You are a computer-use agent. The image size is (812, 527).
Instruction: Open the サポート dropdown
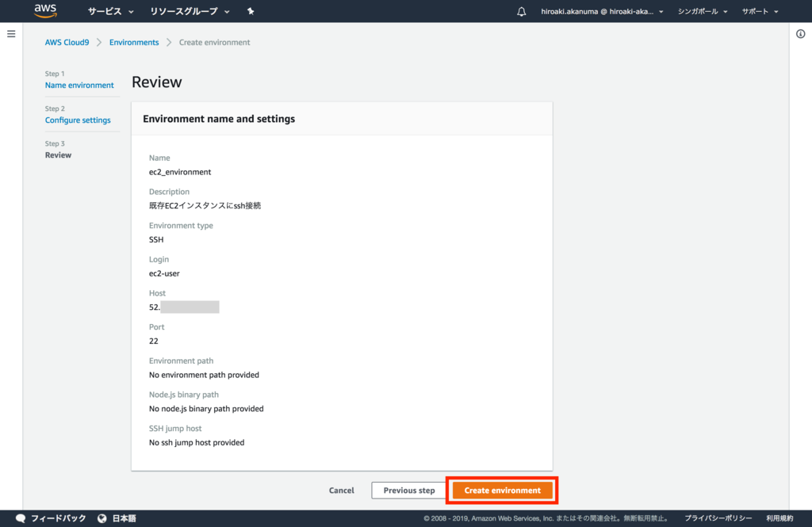point(760,11)
